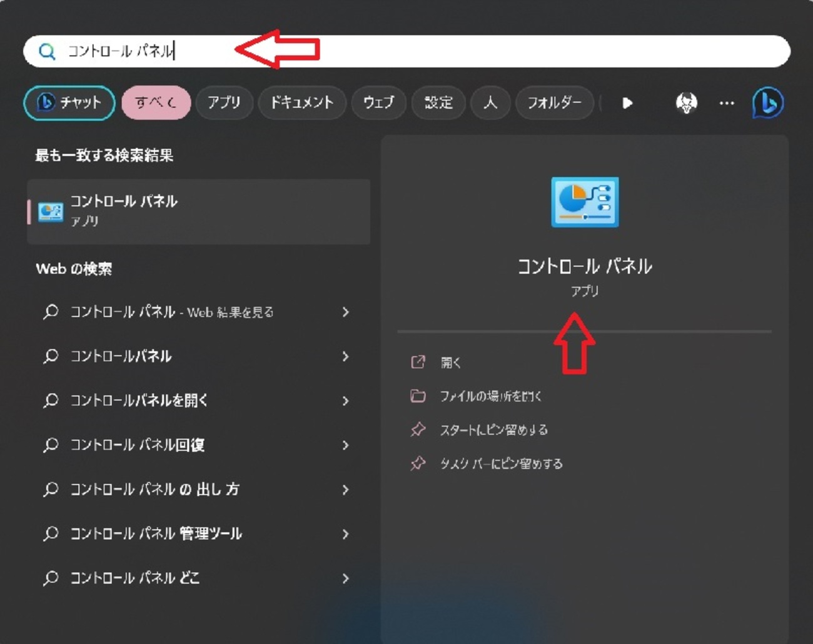
Task: Show more filters with the play arrow
Action: pos(627,103)
